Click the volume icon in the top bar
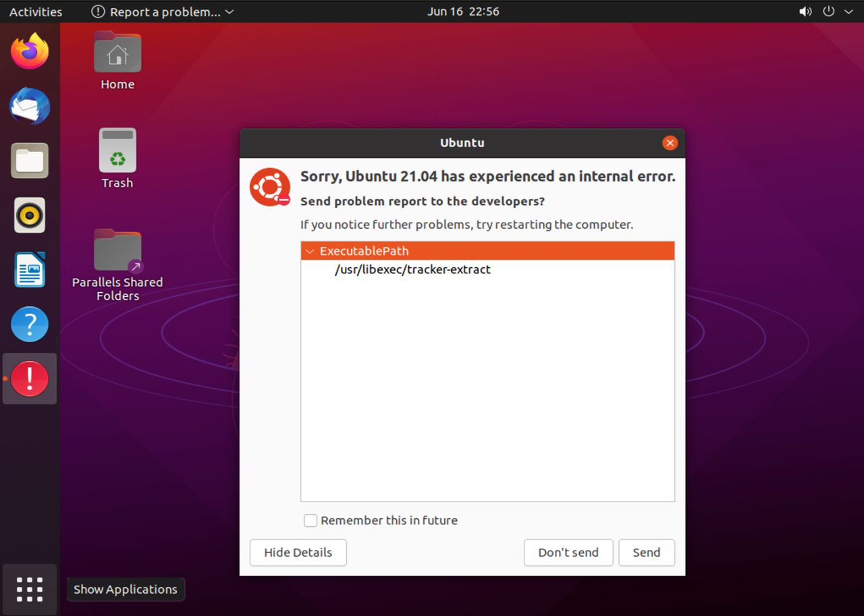This screenshot has height=616, width=864. point(805,11)
